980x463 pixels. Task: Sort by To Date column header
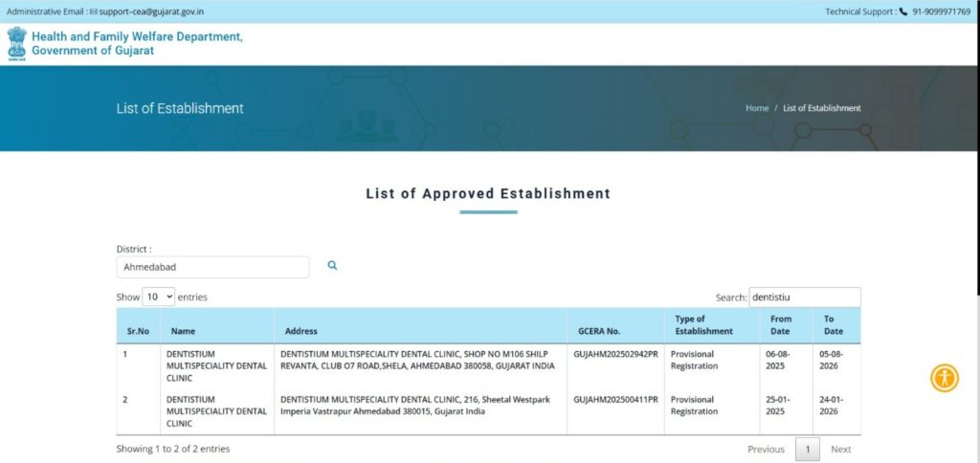pyautogui.click(x=836, y=325)
